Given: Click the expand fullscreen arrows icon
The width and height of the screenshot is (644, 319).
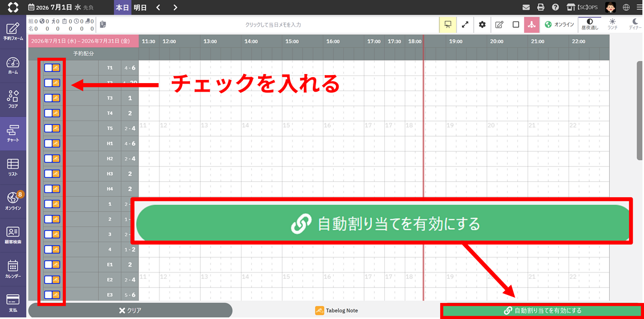Looking at the screenshot, I should (465, 25).
